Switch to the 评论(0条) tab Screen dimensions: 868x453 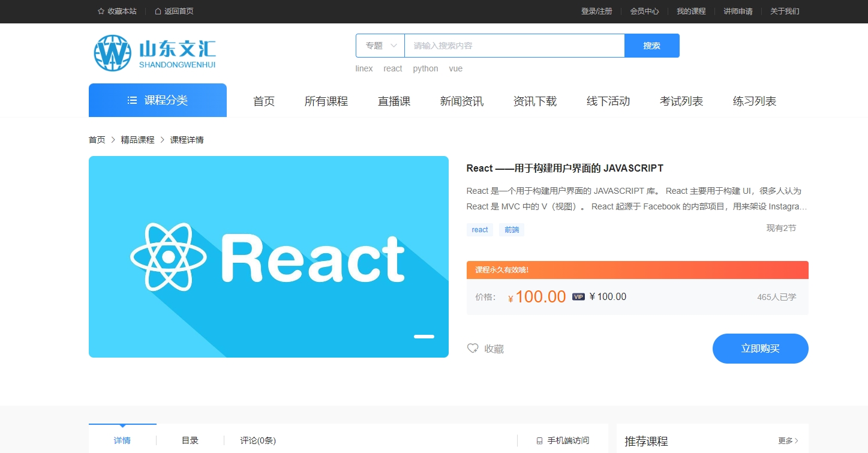(x=258, y=440)
